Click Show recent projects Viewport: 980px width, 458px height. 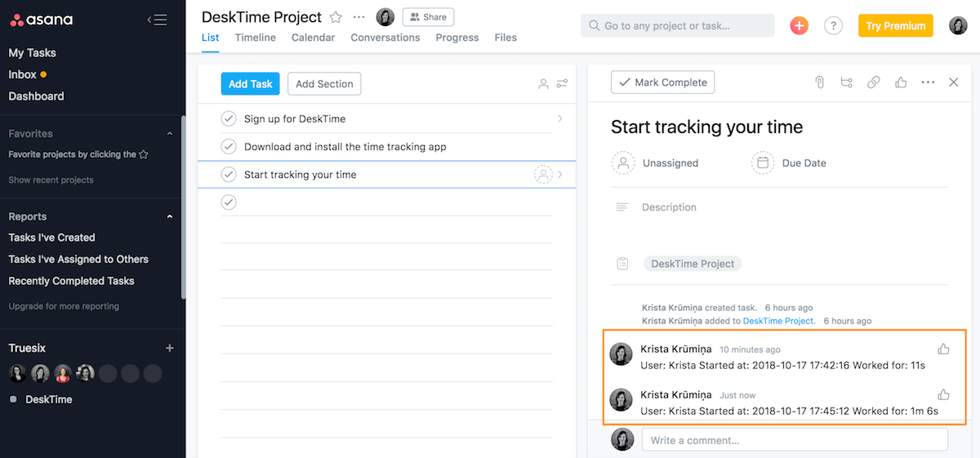coord(51,180)
